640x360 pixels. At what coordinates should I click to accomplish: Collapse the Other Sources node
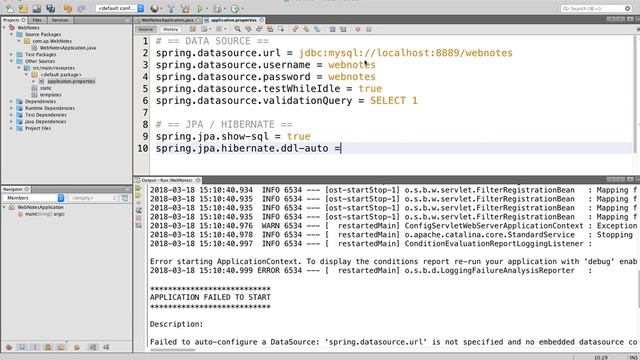pos(11,61)
